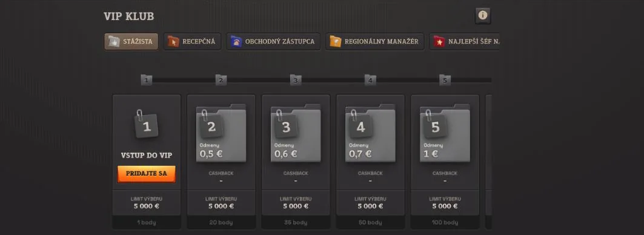Click the level 1 paperclip badge icon
644x235 pixels.
146,124
